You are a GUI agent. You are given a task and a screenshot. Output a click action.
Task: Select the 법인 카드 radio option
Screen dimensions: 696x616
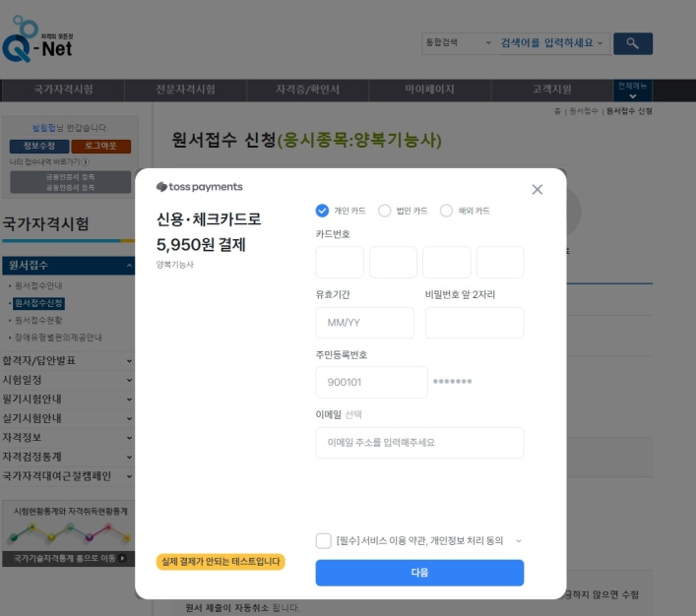coord(384,211)
